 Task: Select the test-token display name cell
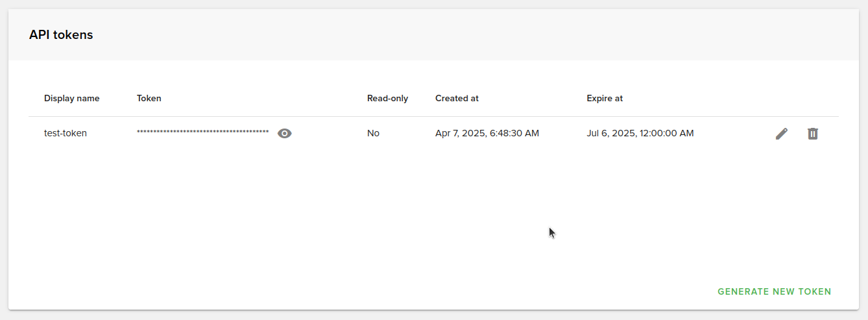[x=66, y=133]
